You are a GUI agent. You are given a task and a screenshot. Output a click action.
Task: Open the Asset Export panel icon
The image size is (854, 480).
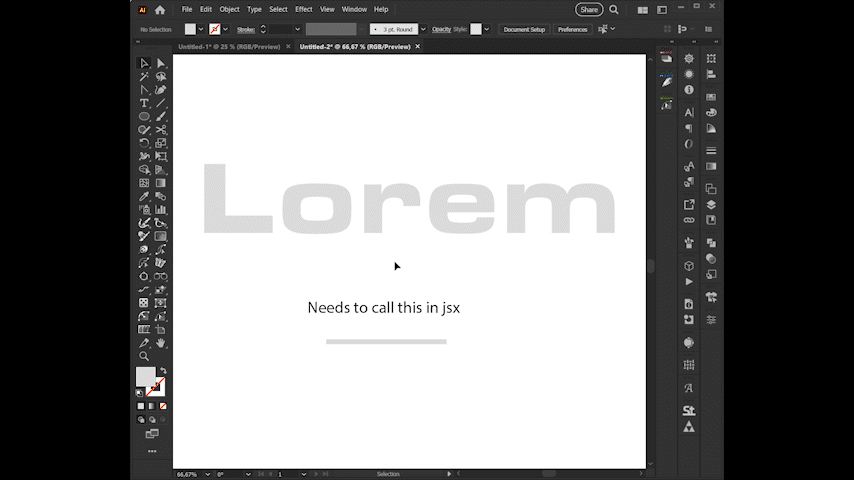point(689,204)
